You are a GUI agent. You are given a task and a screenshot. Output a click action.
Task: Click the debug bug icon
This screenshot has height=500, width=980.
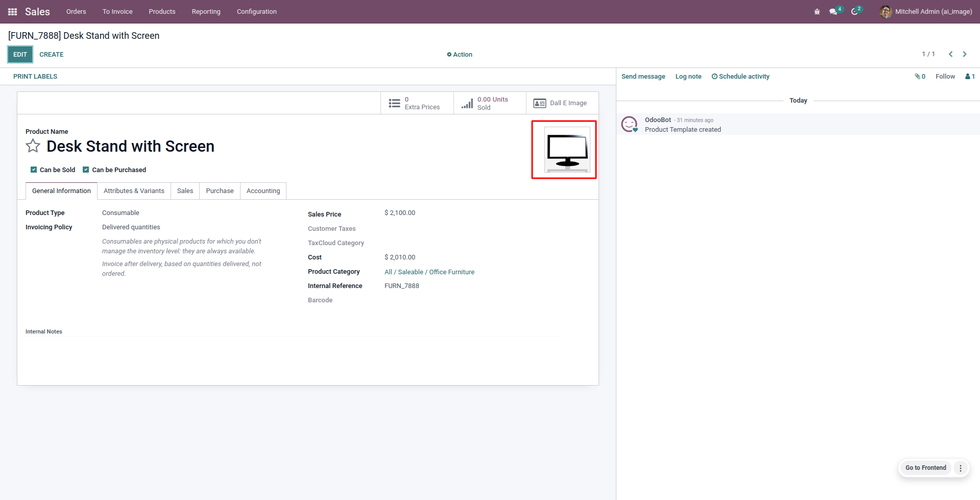click(x=817, y=12)
